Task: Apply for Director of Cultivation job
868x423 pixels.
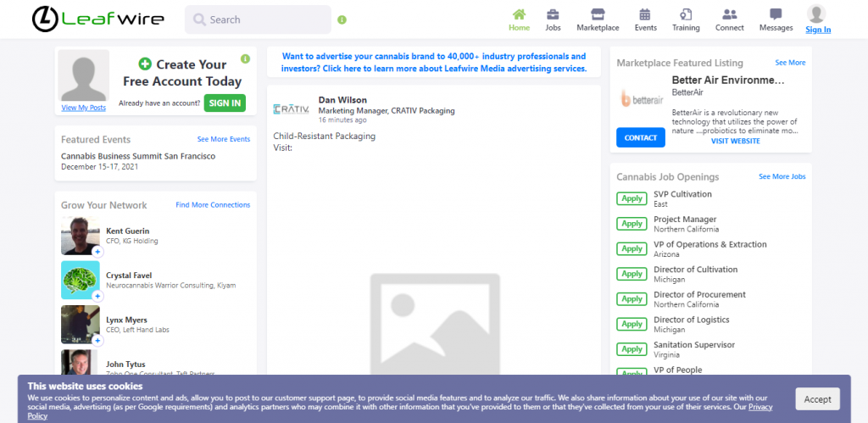Action: click(632, 274)
